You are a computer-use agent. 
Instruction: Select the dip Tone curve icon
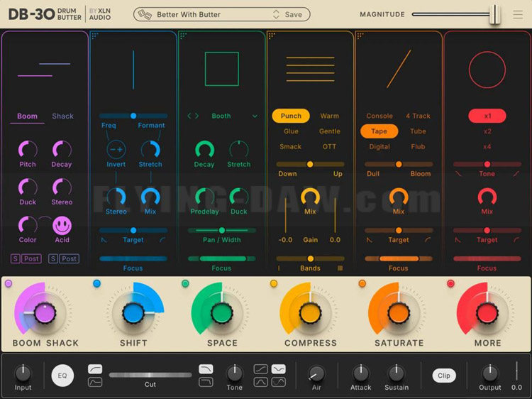click(279, 368)
